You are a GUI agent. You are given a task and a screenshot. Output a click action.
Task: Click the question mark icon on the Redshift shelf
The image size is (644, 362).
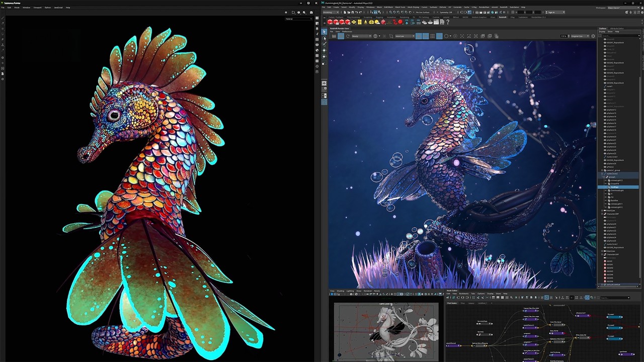point(447,22)
